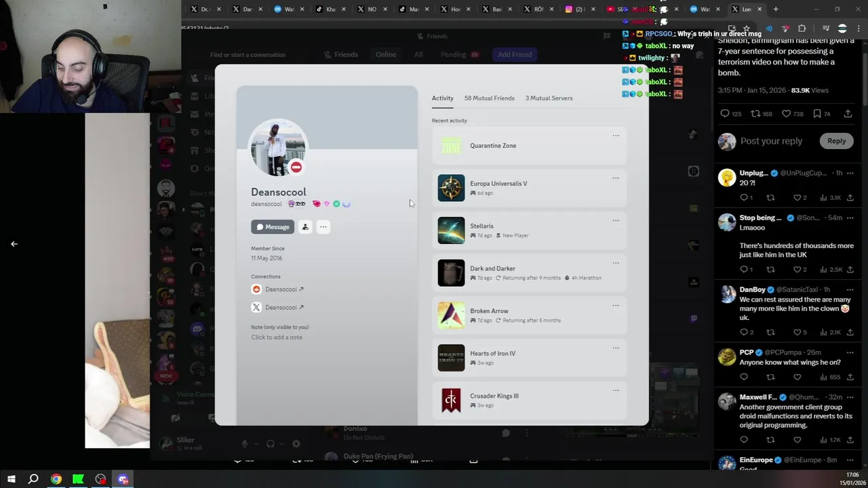This screenshot has height=488, width=868.
Task: Click the Stellaris game icon
Action: (x=451, y=230)
